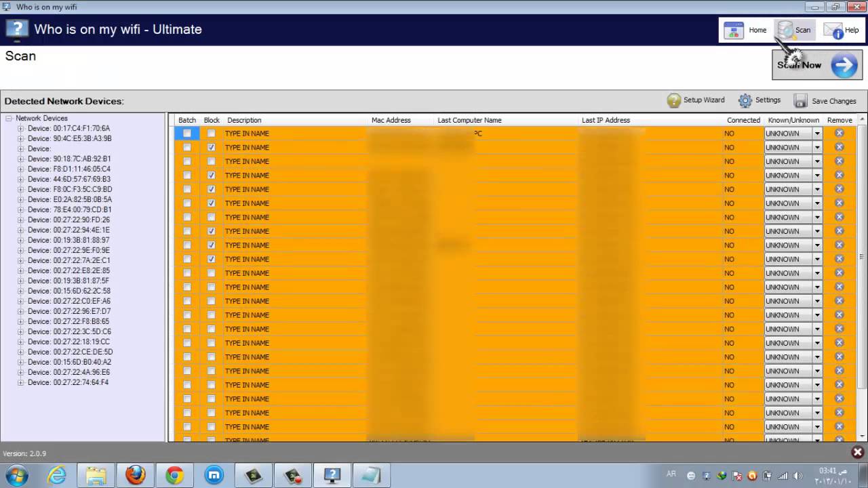Select tree item Device: 00:15:6D:62:2C:58
The image size is (868, 488).
pos(68,291)
